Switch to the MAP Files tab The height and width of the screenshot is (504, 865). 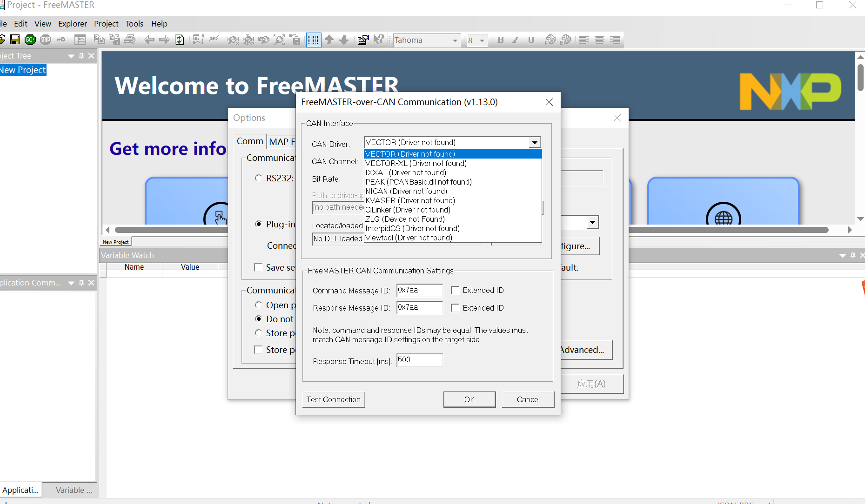pyautogui.click(x=282, y=141)
